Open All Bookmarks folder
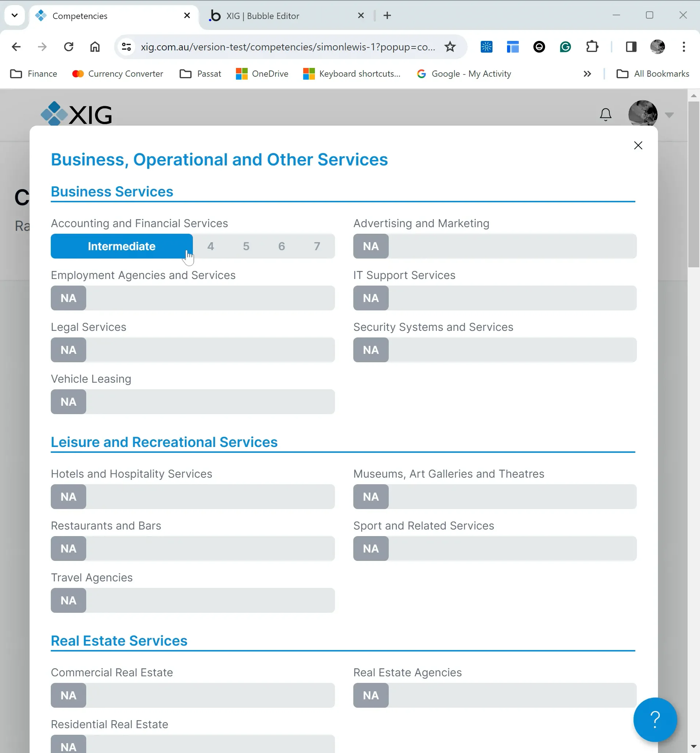Image resolution: width=700 pixels, height=753 pixels. pos(653,74)
